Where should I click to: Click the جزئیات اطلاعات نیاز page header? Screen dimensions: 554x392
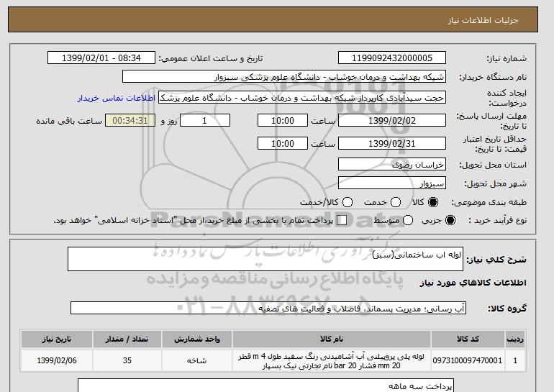483,20
